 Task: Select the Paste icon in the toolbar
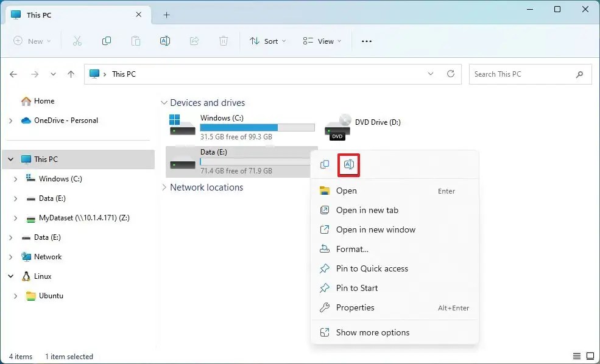[x=136, y=41]
